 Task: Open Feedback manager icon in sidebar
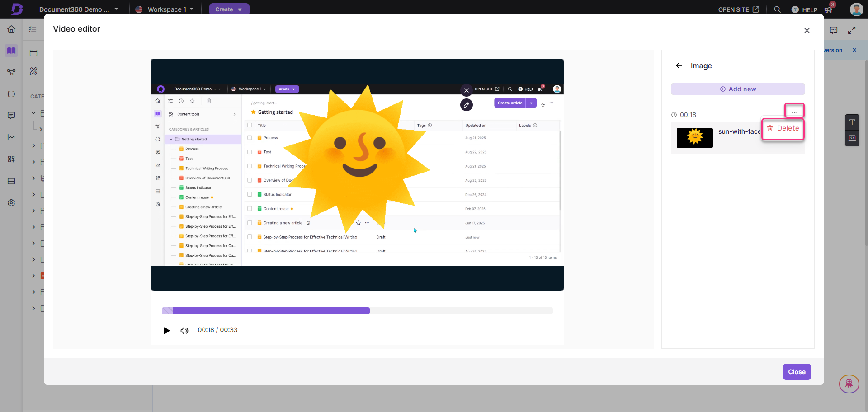click(11, 116)
